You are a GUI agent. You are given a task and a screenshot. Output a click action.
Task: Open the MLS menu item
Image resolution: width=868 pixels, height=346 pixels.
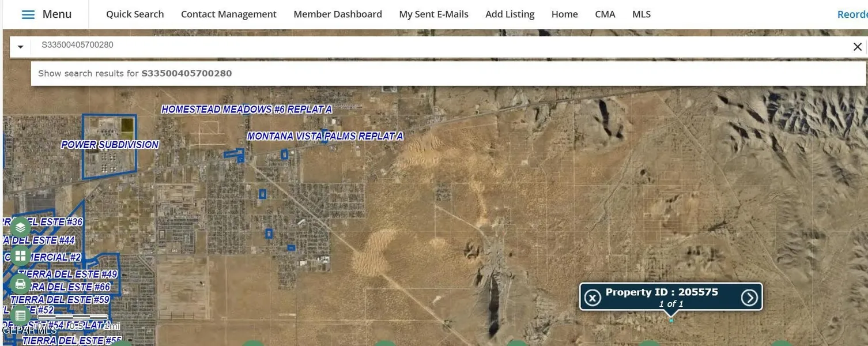click(641, 14)
